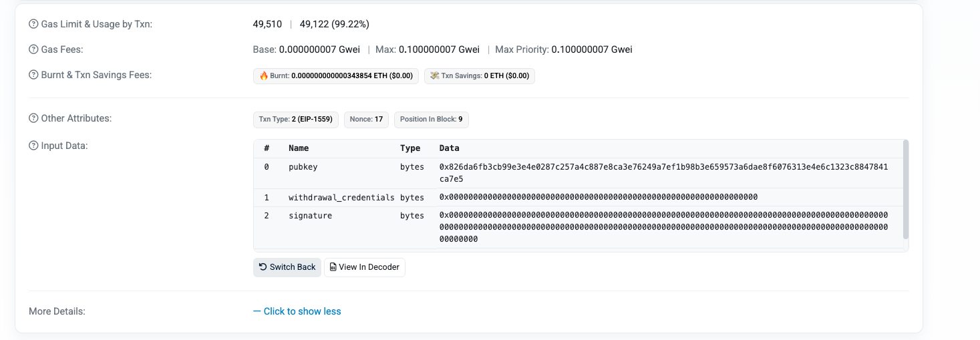Screen dimensions: 980x340
Task: Collapse details via Click to show less
Action: pos(297,311)
